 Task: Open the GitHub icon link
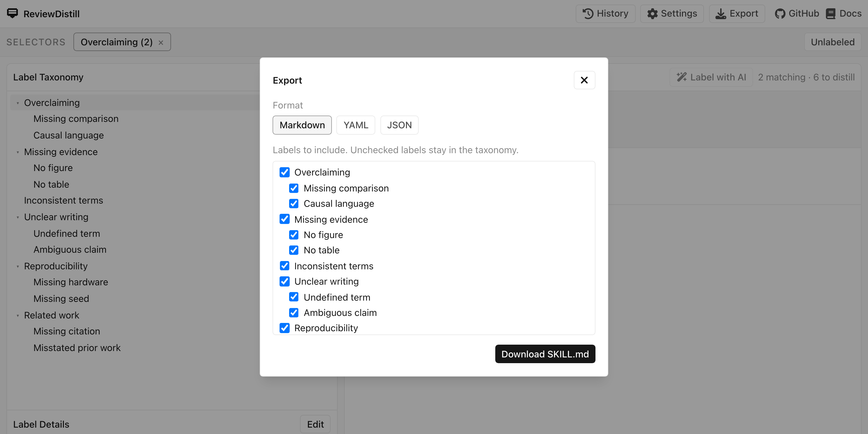click(780, 13)
